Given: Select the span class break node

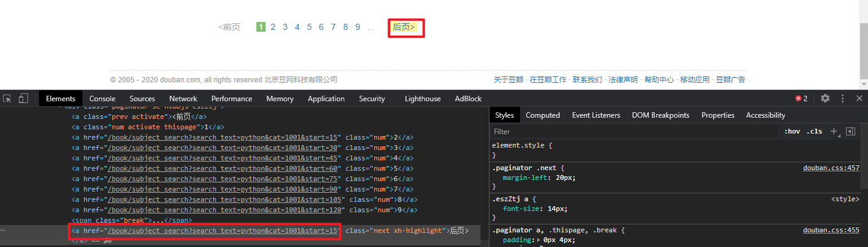Looking at the screenshot, I should pos(132,220).
